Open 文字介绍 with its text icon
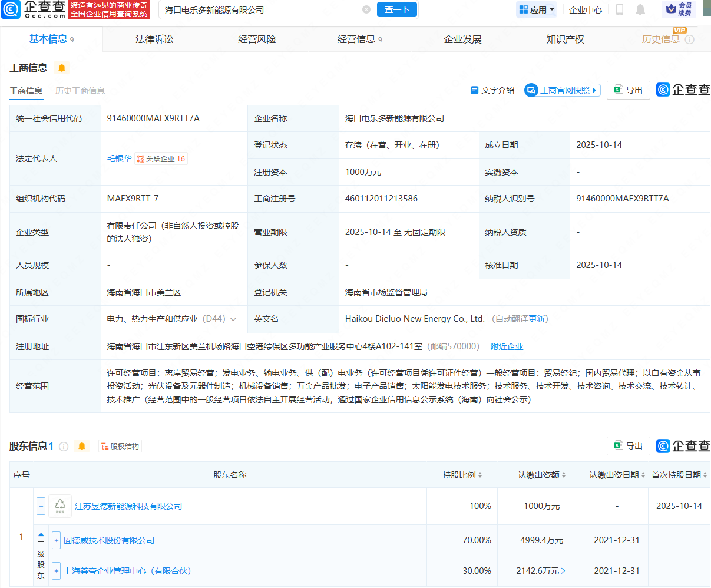Screen dimensions: 711x588 click(474, 90)
